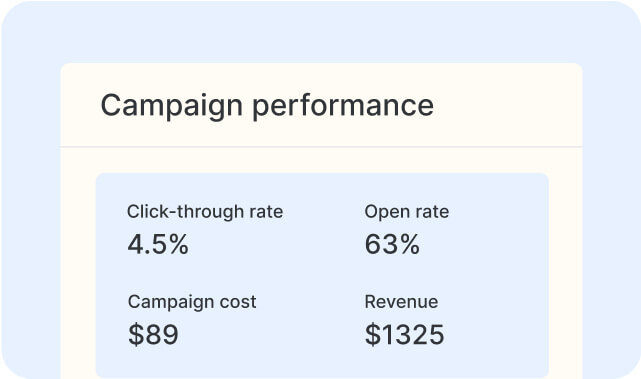Click the dollar sign in $1325
The width and height of the screenshot is (641, 379).
(x=372, y=334)
